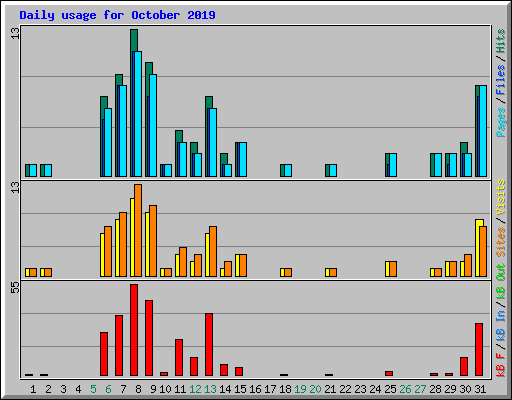Select the orange "Sites" legend label

click(x=501, y=242)
